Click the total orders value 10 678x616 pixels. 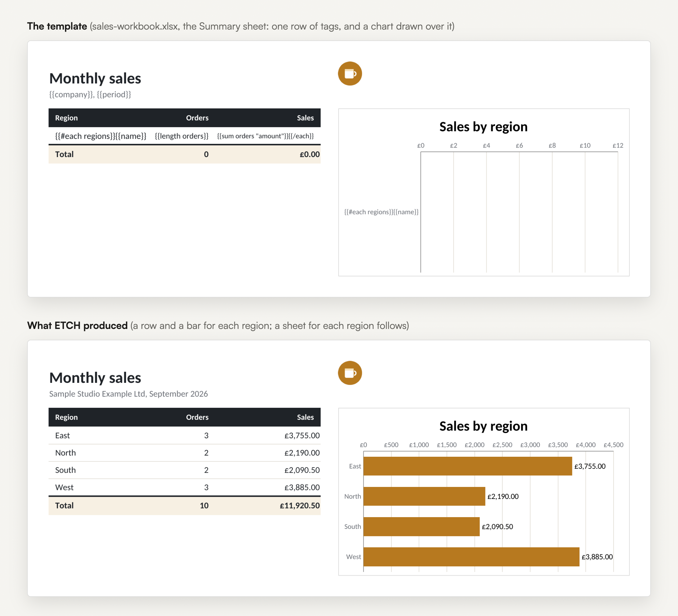point(204,505)
